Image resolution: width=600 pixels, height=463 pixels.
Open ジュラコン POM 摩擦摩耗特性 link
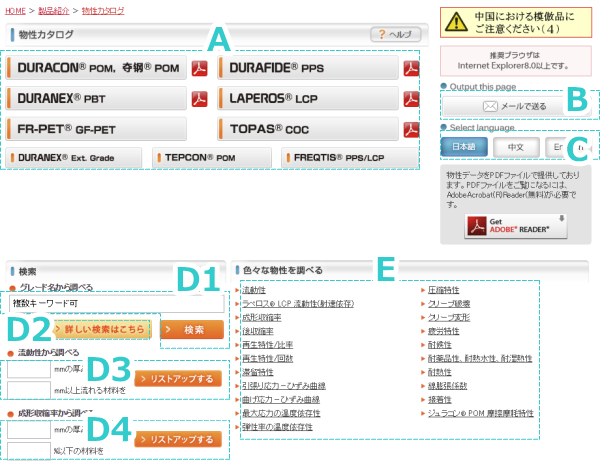pyautogui.click(x=481, y=413)
